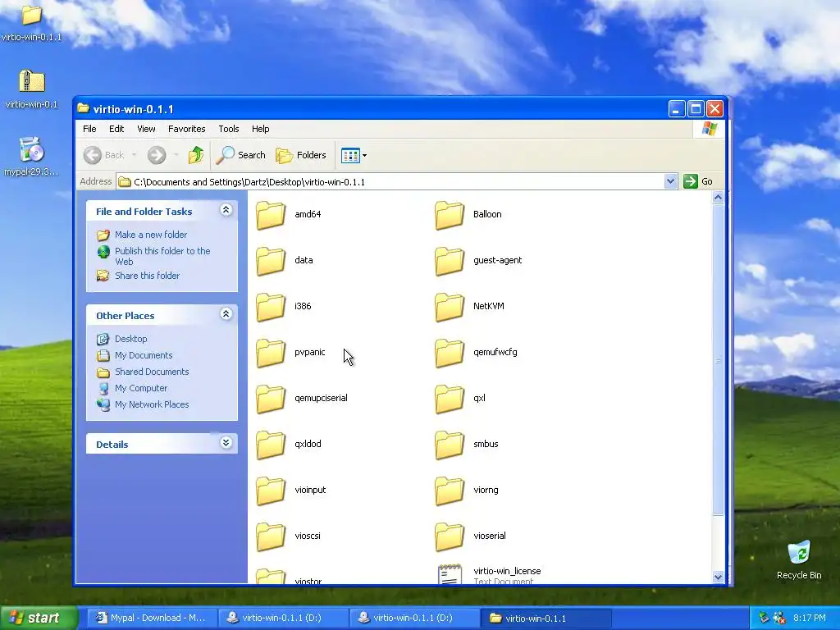
Task: Click Publish this folder to the Web
Action: (x=162, y=256)
